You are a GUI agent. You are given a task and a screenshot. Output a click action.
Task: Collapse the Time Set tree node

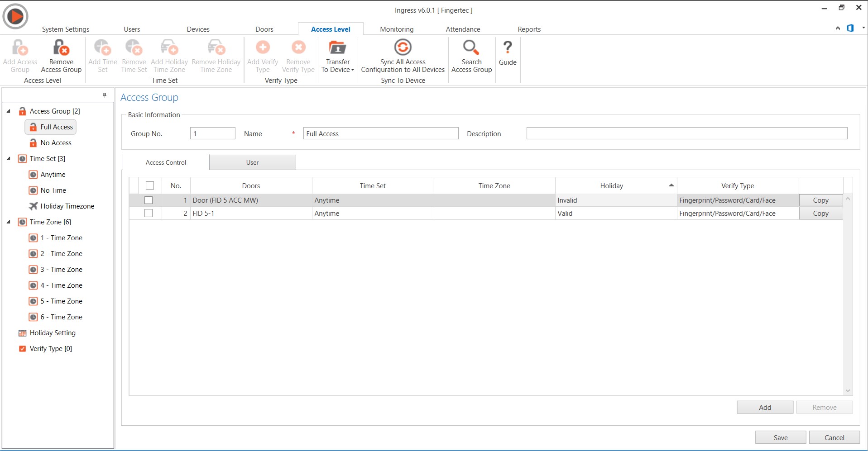coord(9,159)
